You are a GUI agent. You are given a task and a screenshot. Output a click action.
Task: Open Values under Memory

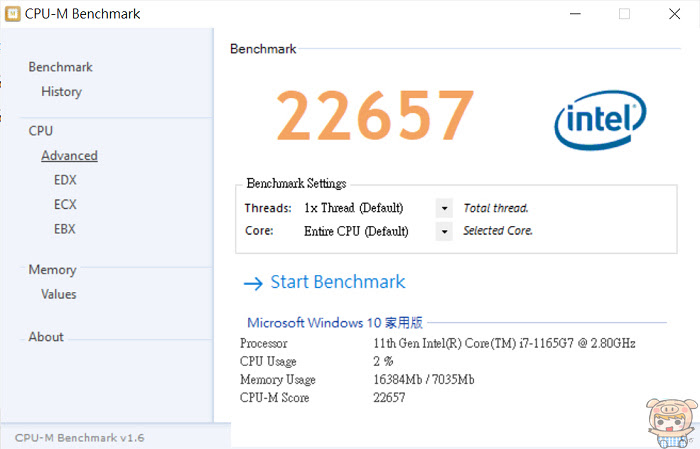(x=58, y=294)
